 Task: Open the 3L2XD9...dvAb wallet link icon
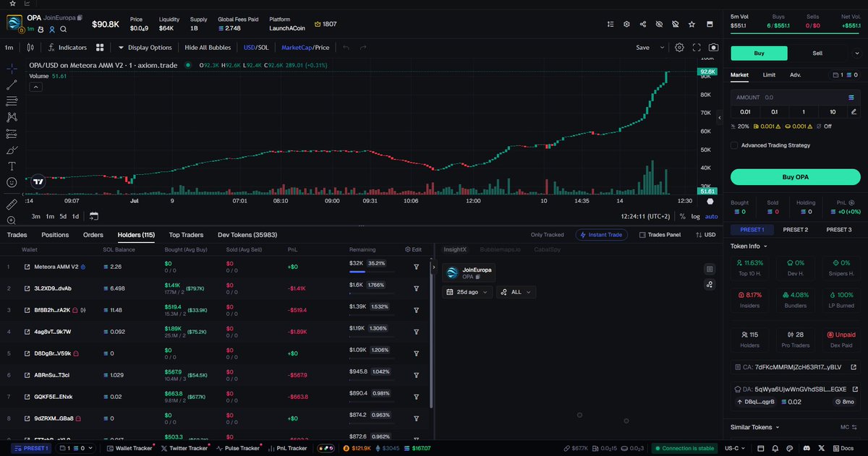coord(27,288)
